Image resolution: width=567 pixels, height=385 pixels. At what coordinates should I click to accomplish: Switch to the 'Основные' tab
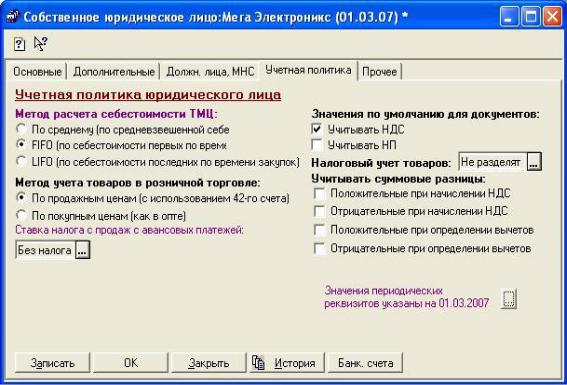[x=37, y=72]
